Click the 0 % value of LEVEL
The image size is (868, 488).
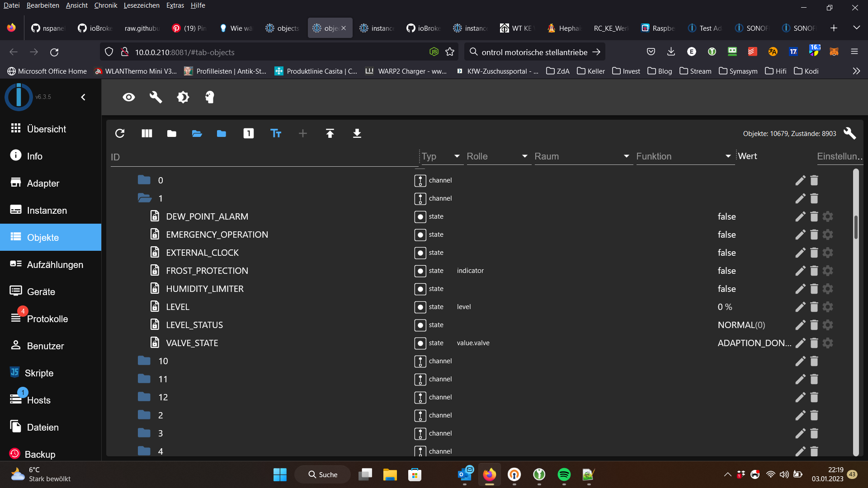(x=725, y=307)
